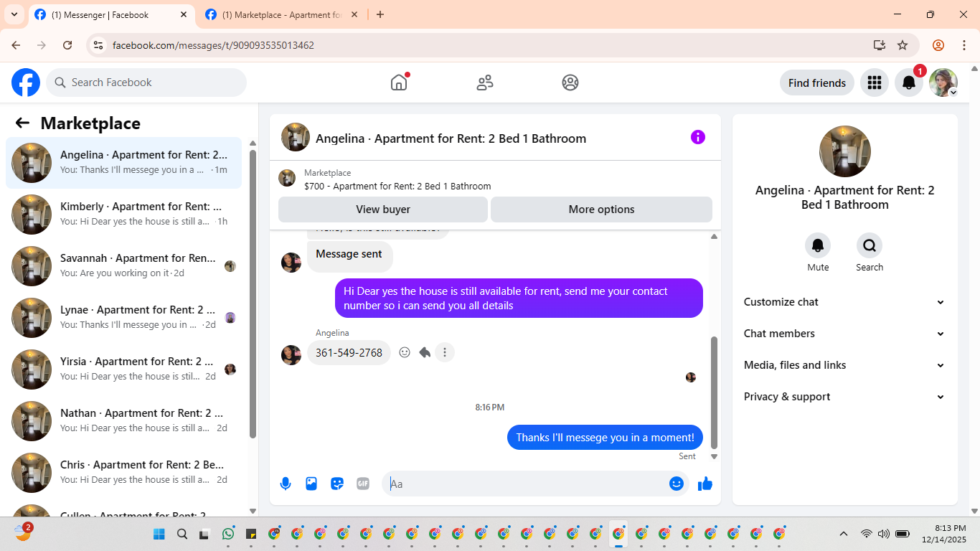
Task: Send a thumbs up like
Action: [x=705, y=484]
